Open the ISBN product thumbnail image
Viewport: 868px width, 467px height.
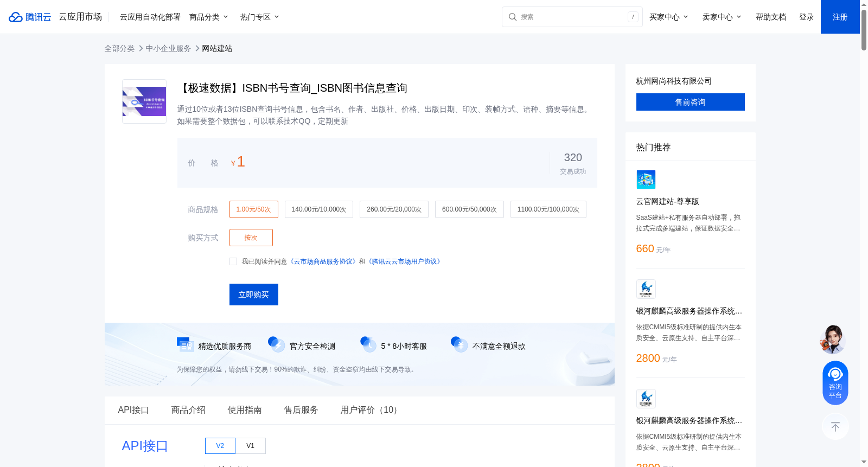tap(144, 101)
